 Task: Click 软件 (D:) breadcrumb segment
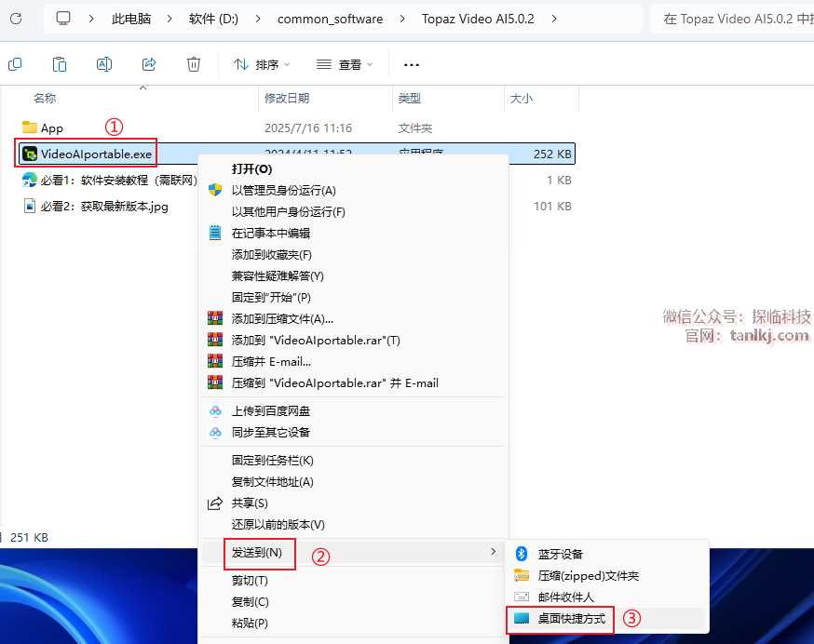213,19
